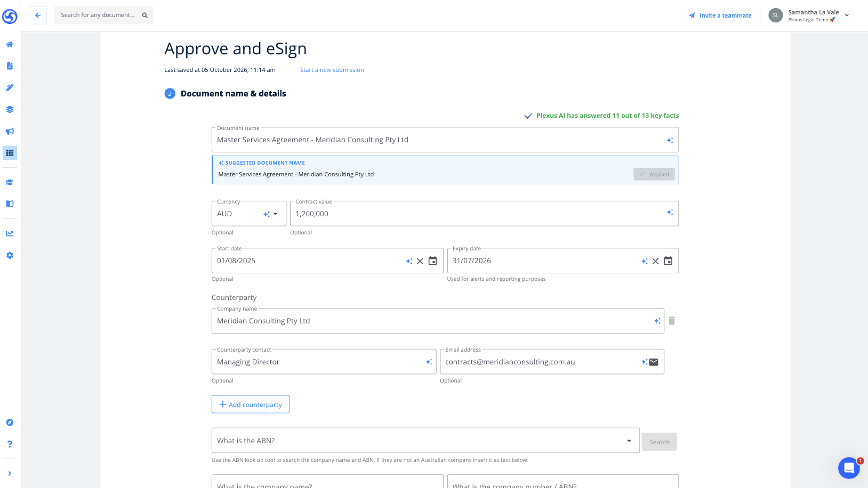Screen dimensions: 868x488
Task: Open the Expiry date calendar picker
Action: click(668, 261)
